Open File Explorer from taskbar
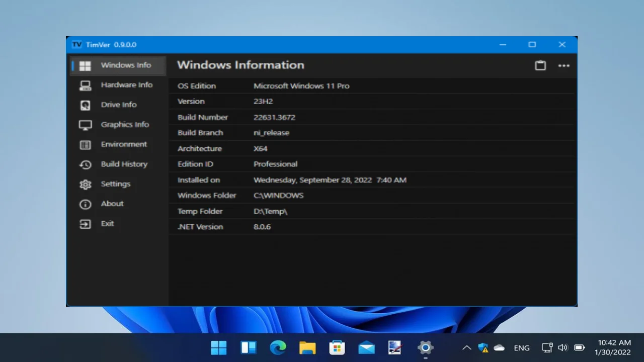Viewport: 644px width, 362px height. (307, 347)
